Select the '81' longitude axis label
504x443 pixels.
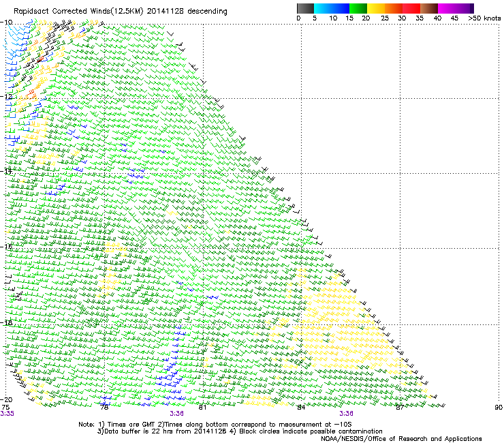click(202, 408)
